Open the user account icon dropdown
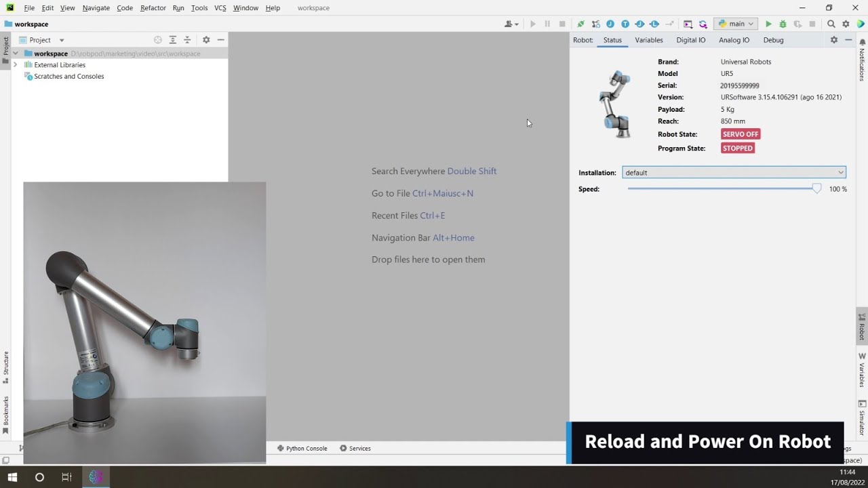Viewport: 868px width, 488px height. (511, 24)
